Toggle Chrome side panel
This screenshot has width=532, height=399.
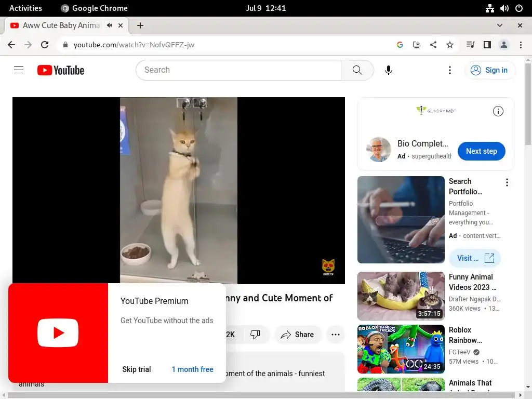tap(487, 45)
